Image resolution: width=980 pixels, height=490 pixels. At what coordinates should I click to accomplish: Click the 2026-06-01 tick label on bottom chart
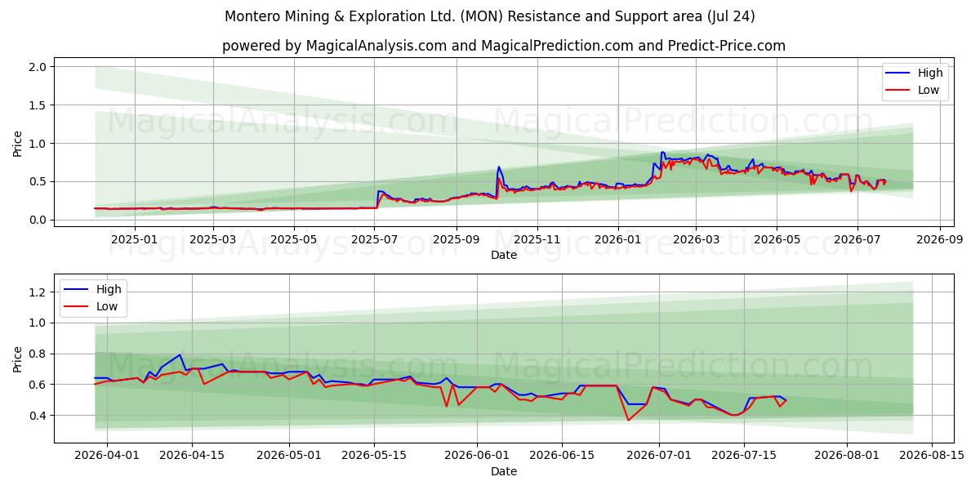pyautogui.click(x=477, y=456)
